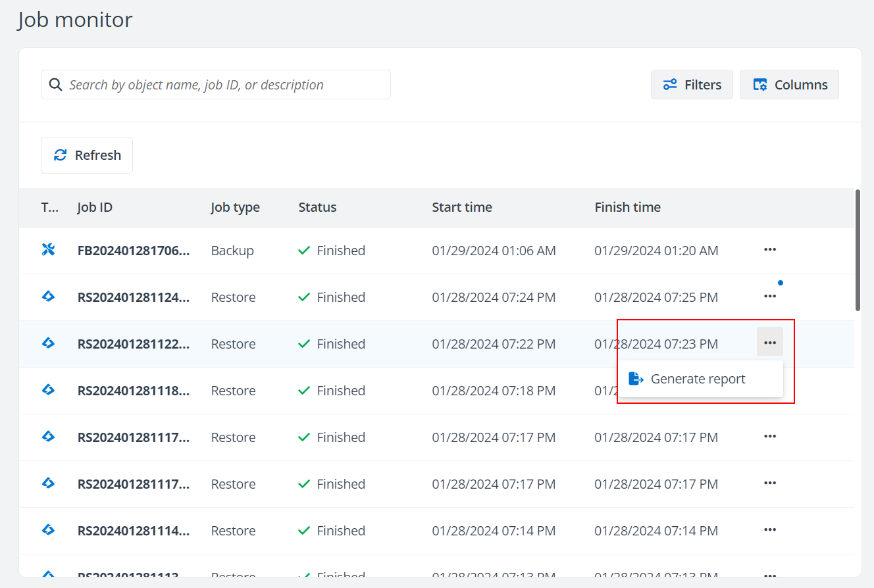Image resolution: width=874 pixels, height=588 pixels.
Task: Open the actions menu on job RS202401281114
Action: pyautogui.click(x=770, y=529)
